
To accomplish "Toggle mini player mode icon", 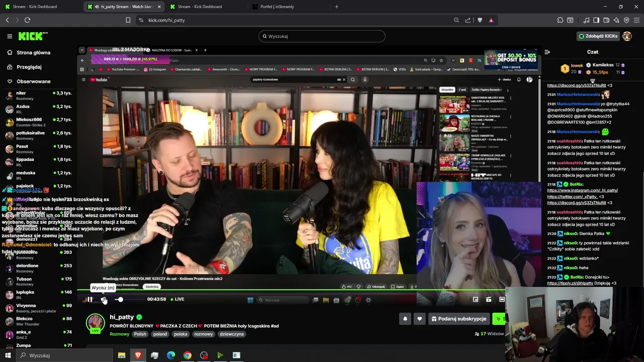I will tap(475, 299).
